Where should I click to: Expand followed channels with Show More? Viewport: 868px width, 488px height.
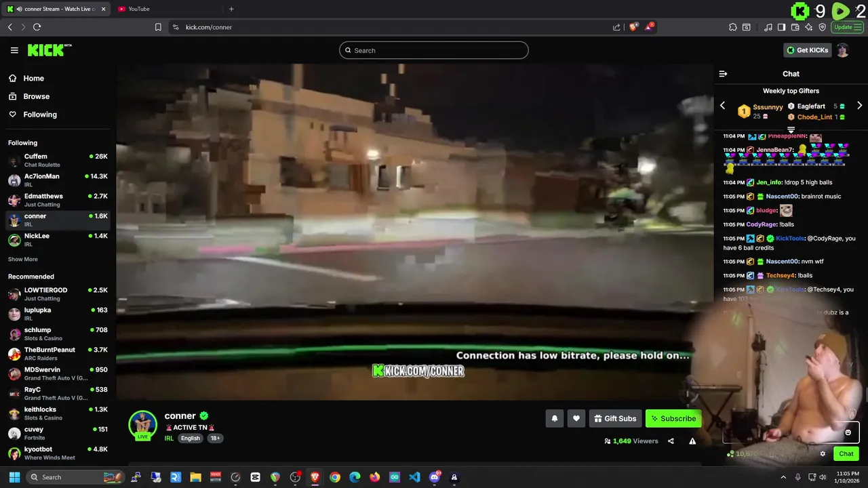click(x=23, y=260)
